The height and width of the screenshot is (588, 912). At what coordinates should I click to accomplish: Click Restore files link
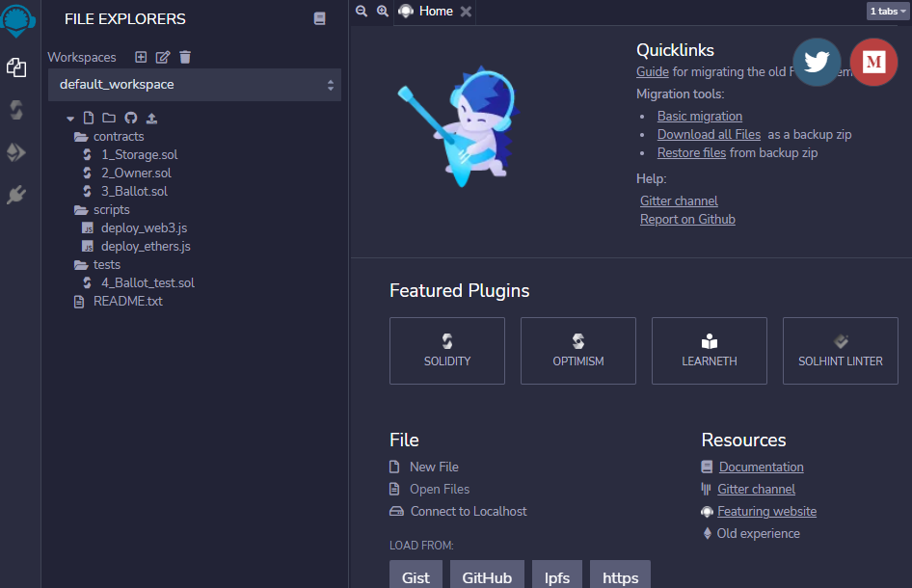691,153
